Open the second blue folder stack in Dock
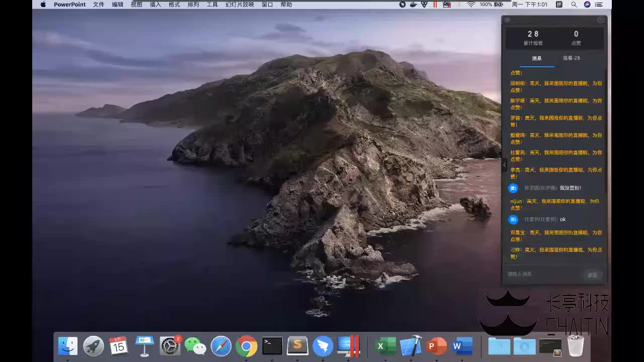 pyautogui.click(x=524, y=346)
